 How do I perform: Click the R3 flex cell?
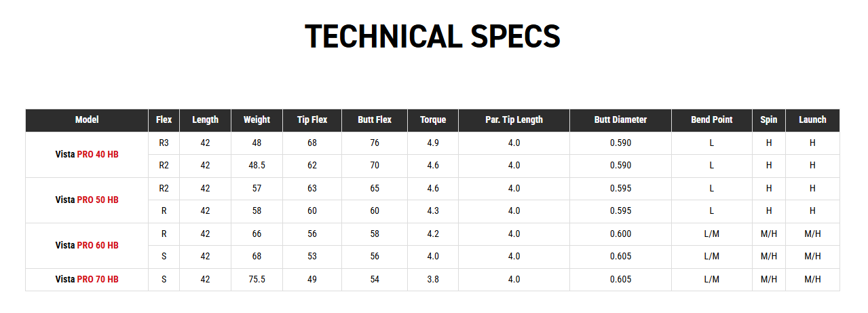click(x=164, y=143)
